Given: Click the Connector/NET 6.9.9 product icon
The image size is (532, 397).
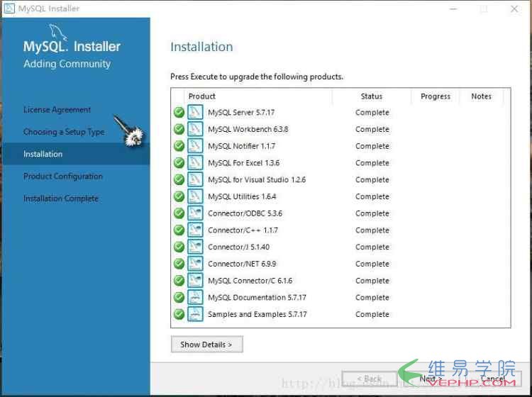Looking at the screenshot, I should pos(195,264).
